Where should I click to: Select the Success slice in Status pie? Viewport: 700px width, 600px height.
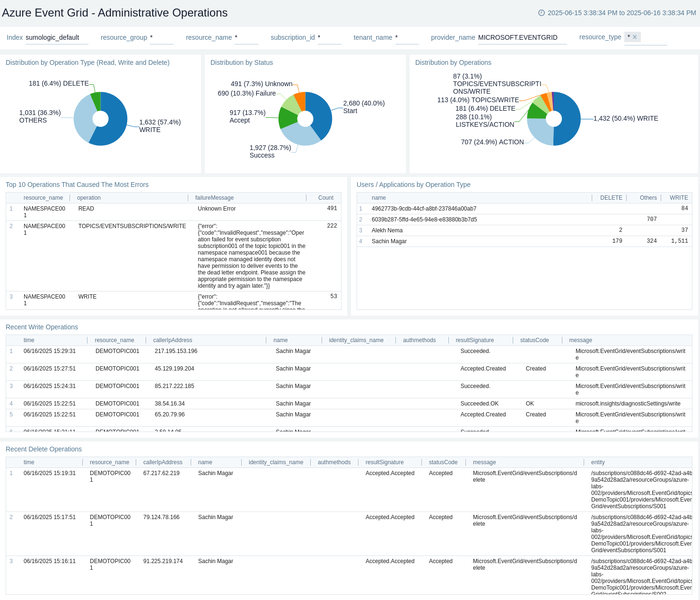(300, 135)
